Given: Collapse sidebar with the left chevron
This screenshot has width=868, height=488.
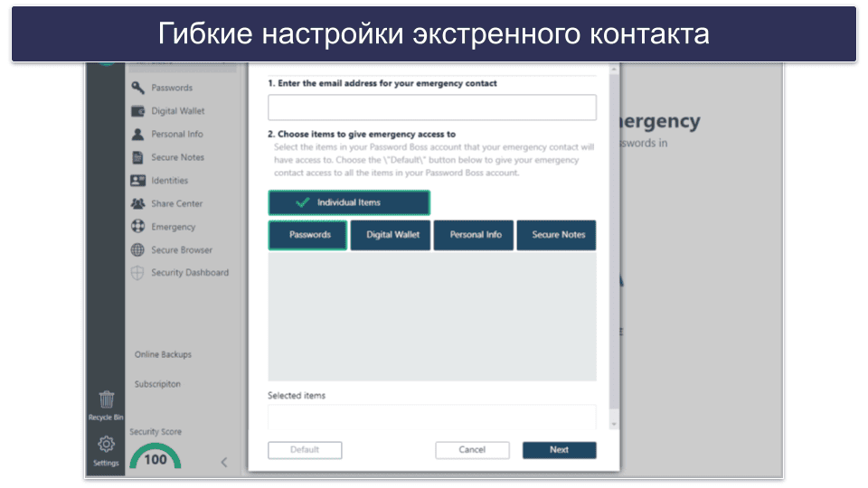Looking at the screenshot, I should click(x=224, y=462).
